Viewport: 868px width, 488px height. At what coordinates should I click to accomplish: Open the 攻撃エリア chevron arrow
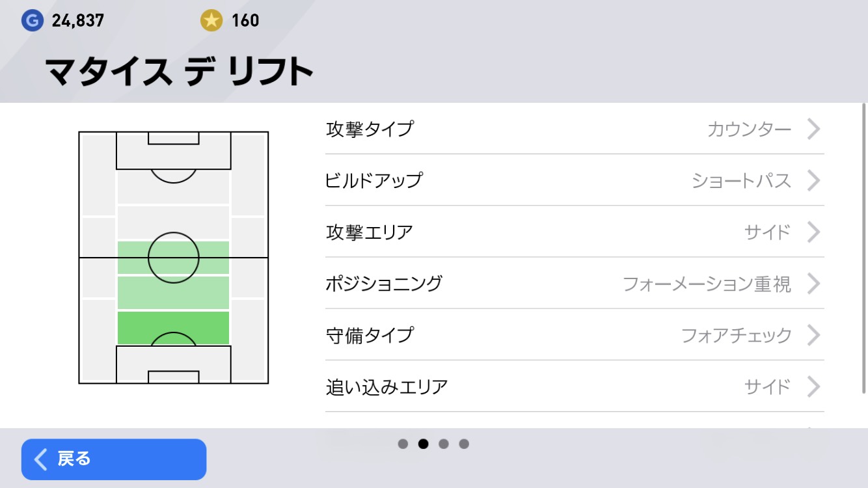pyautogui.click(x=813, y=232)
